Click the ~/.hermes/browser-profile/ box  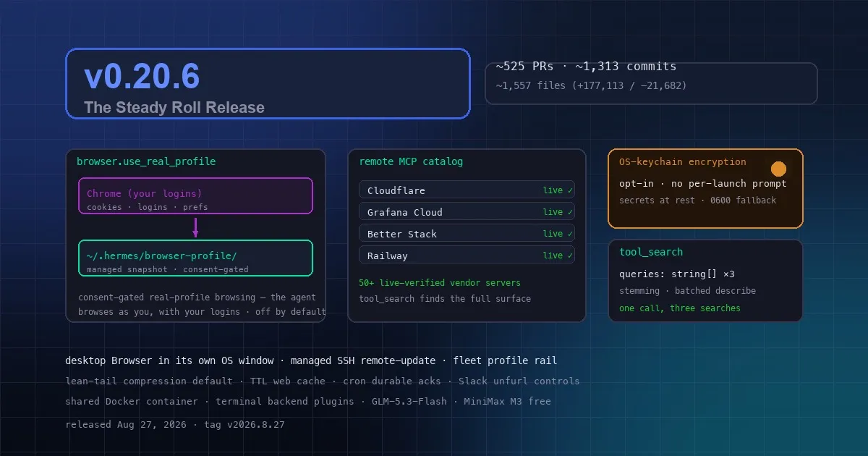[195, 258]
